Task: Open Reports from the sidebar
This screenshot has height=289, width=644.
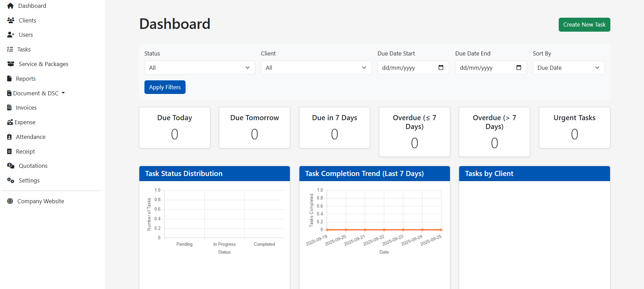Action: click(25, 79)
